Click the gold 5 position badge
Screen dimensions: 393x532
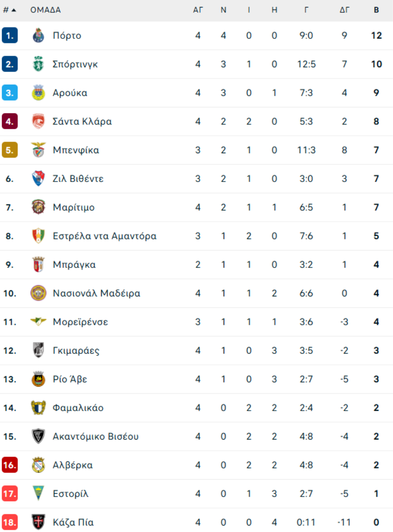[10, 150]
